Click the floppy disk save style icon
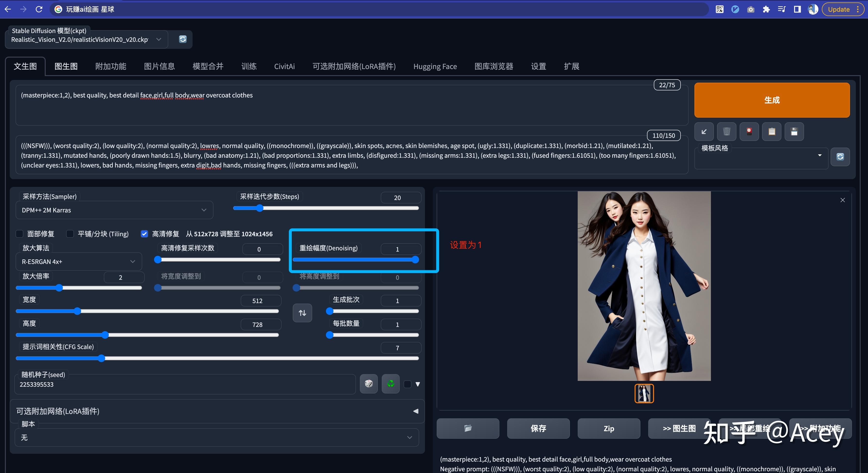This screenshot has width=868, height=473. [794, 131]
